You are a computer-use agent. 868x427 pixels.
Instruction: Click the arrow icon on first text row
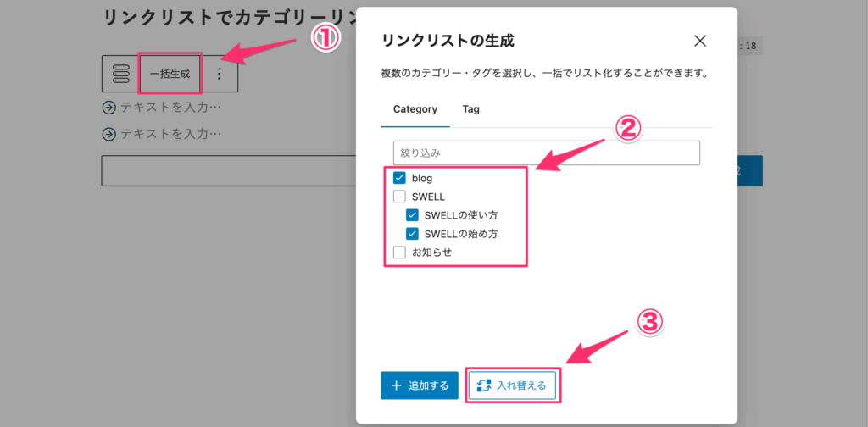point(108,108)
